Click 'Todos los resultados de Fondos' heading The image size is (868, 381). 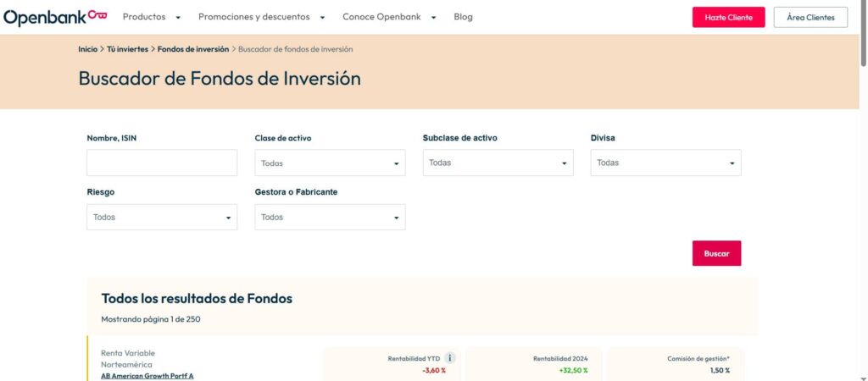coord(197,299)
